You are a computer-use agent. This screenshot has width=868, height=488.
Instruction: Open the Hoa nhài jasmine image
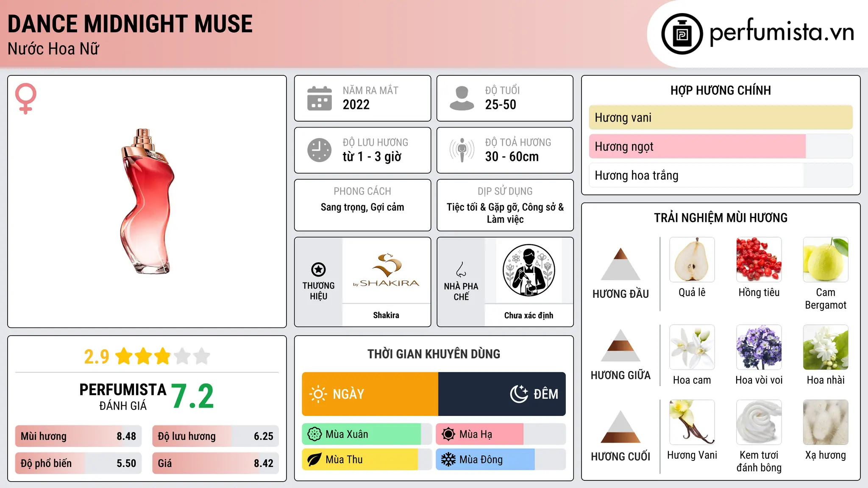coord(826,347)
